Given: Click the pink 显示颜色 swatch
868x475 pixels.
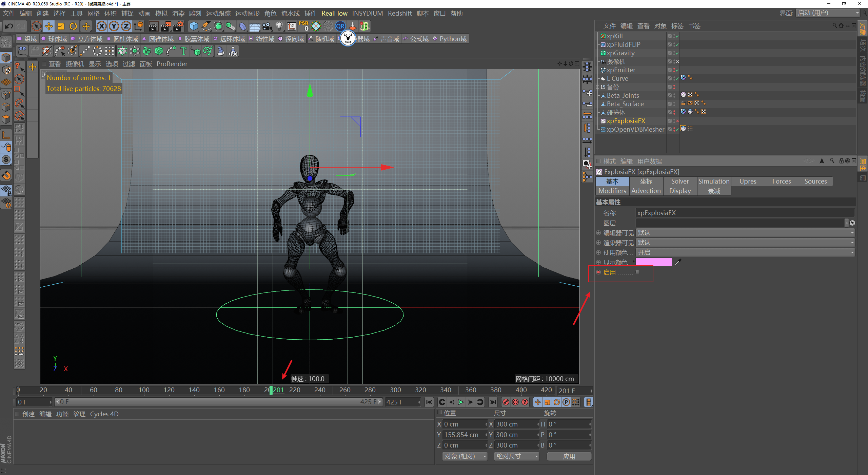Looking at the screenshot, I should [x=653, y=262].
